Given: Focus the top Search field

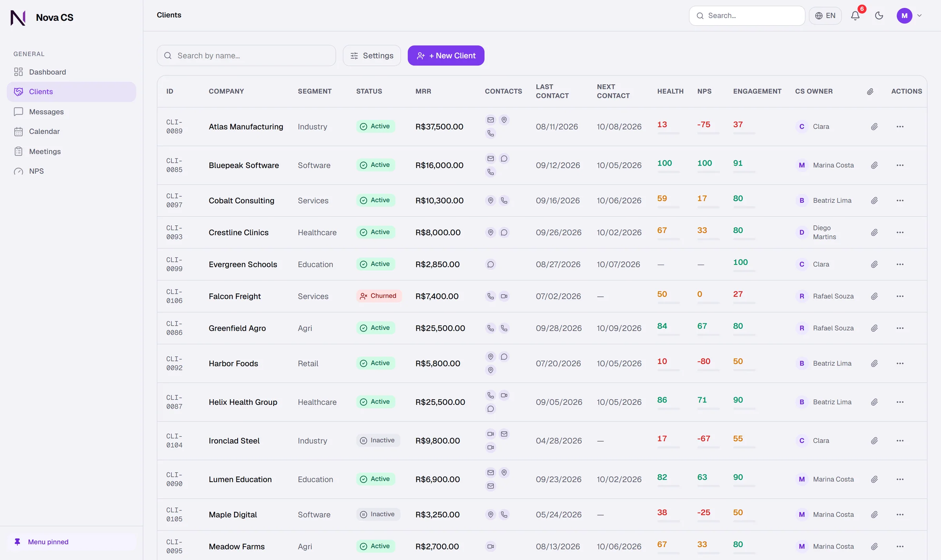Looking at the screenshot, I should point(747,16).
